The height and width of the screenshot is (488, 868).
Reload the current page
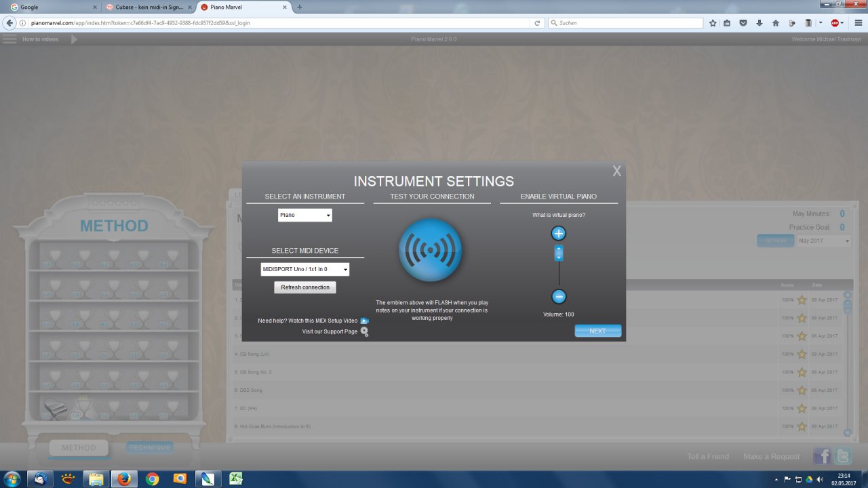[x=537, y=23]
